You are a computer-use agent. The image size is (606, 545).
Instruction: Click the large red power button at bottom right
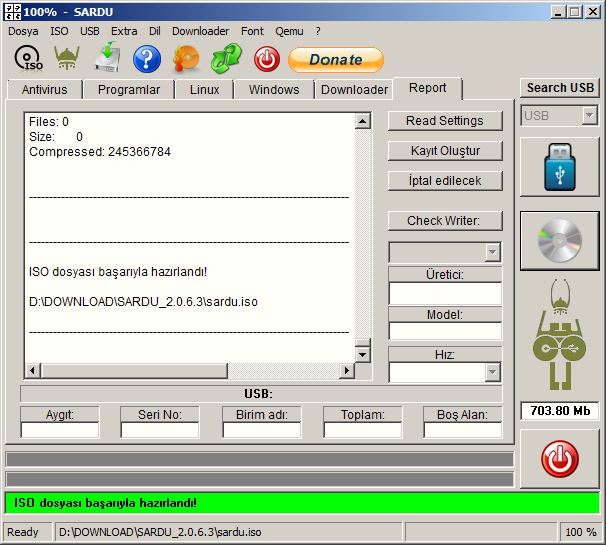560,459
